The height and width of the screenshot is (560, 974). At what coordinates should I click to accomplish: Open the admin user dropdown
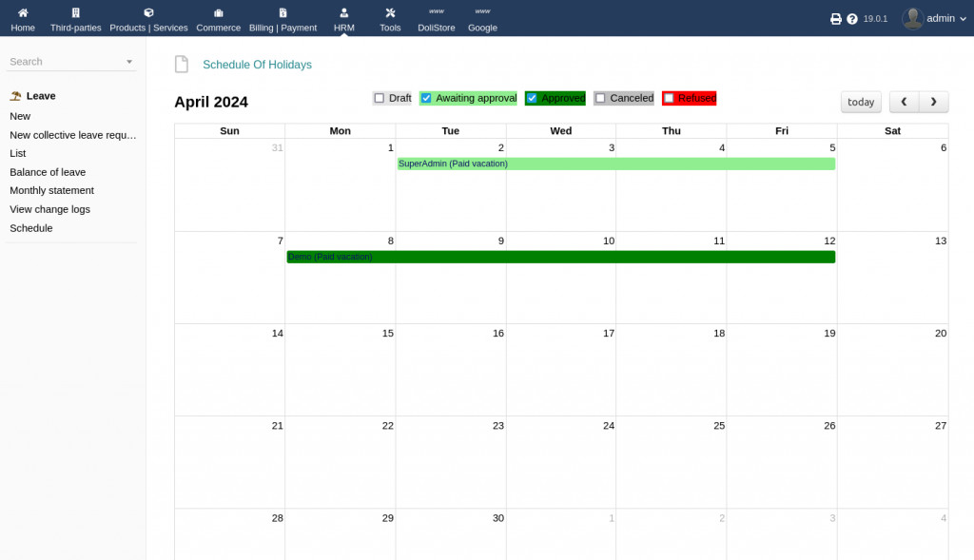(x=935, y=18)
